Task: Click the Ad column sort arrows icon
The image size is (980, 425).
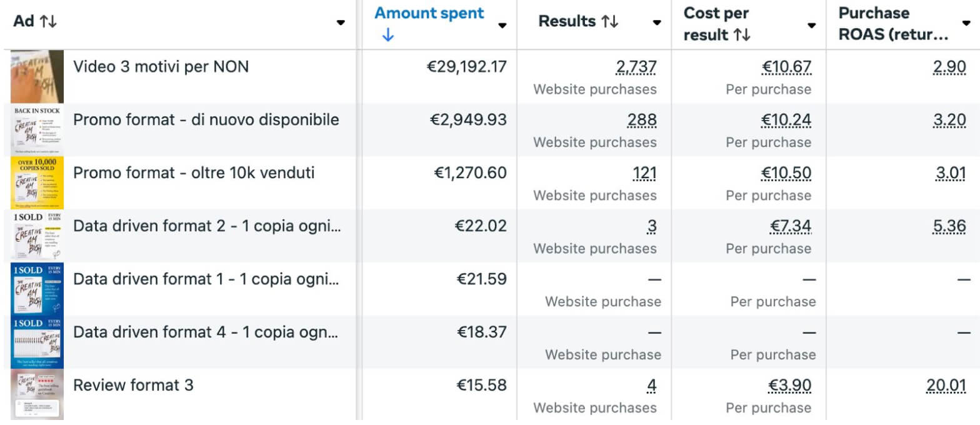Action: point(48,21)
